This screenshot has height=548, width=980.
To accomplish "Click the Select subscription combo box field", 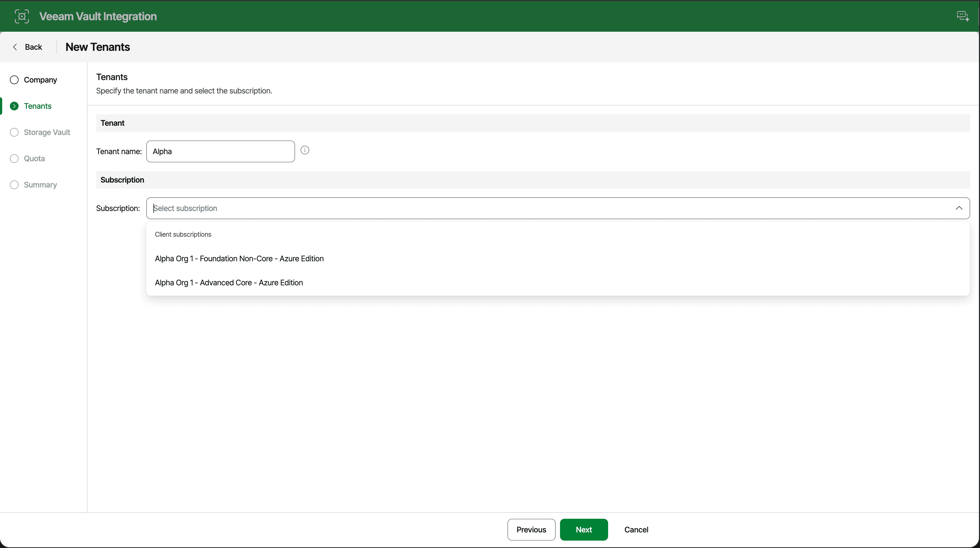I will 558,208.
